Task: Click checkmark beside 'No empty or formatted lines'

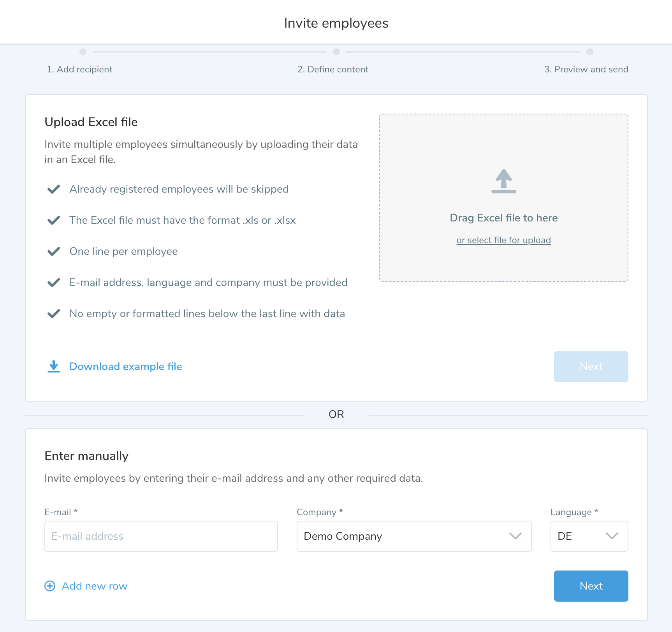Action: click(x=54, y=314)
